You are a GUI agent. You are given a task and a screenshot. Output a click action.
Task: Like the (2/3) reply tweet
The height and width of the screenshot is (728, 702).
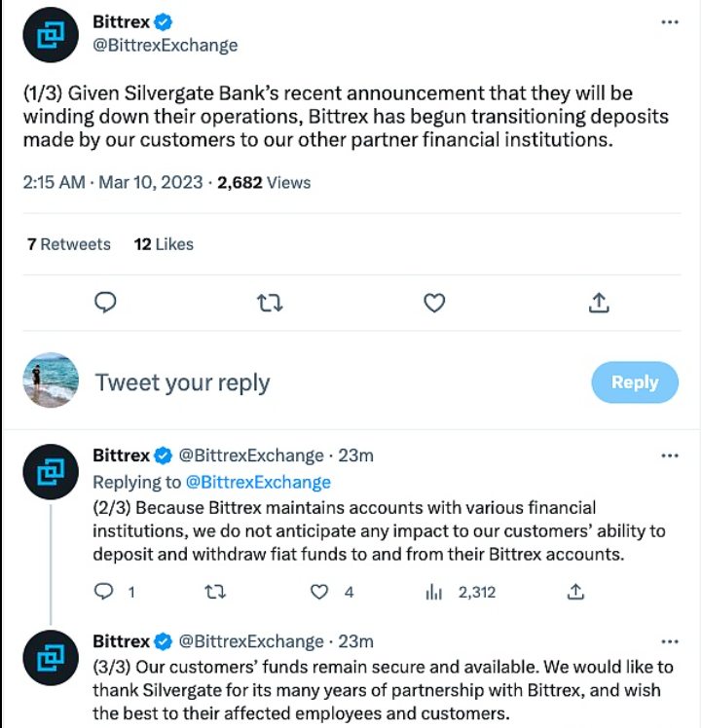(320, 591)
